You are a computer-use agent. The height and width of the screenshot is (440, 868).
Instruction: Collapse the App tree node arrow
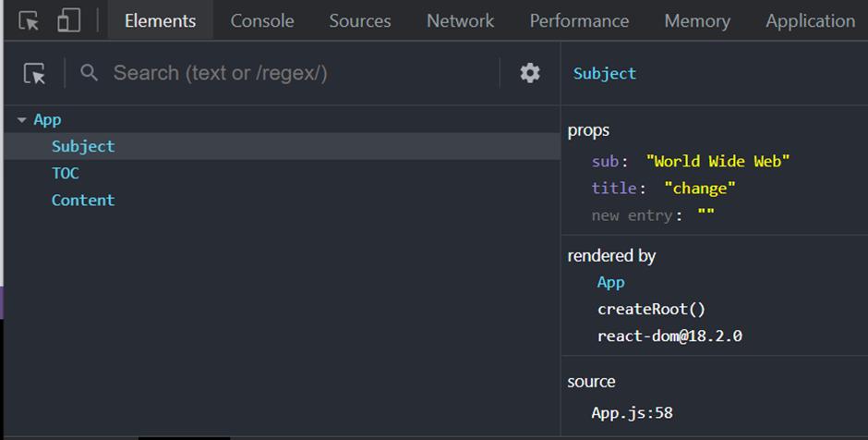pos(21,119)
